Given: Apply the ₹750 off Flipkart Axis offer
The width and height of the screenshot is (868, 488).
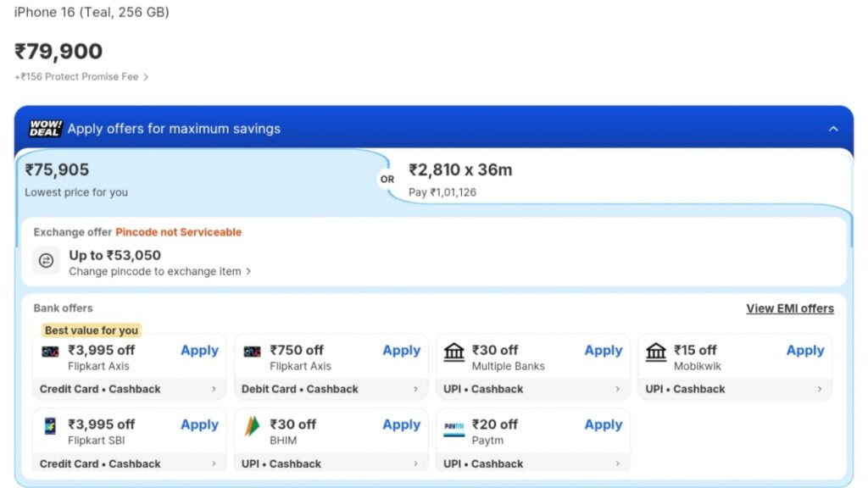Looking at the screenshot, I should [401, 351].
